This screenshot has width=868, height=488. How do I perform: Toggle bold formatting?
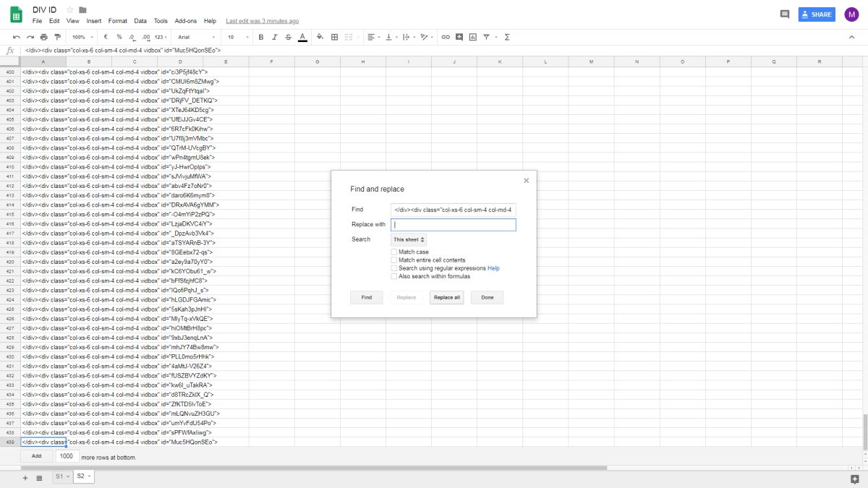pyautogui.click(x=261, y=37)
